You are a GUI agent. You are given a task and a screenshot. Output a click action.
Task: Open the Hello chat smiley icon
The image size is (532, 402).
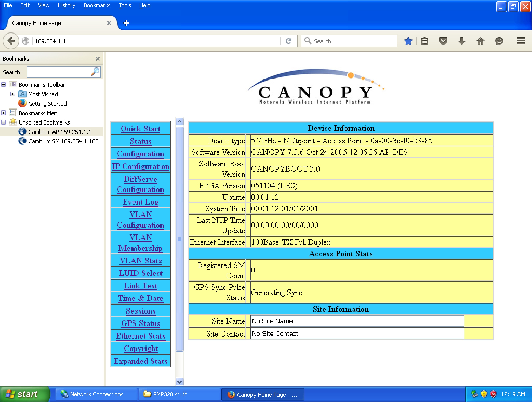499,41
